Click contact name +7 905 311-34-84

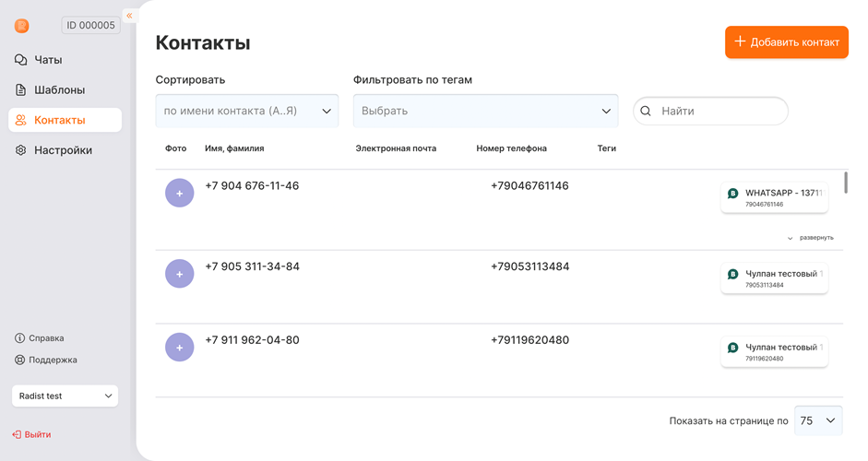(252, 266)
